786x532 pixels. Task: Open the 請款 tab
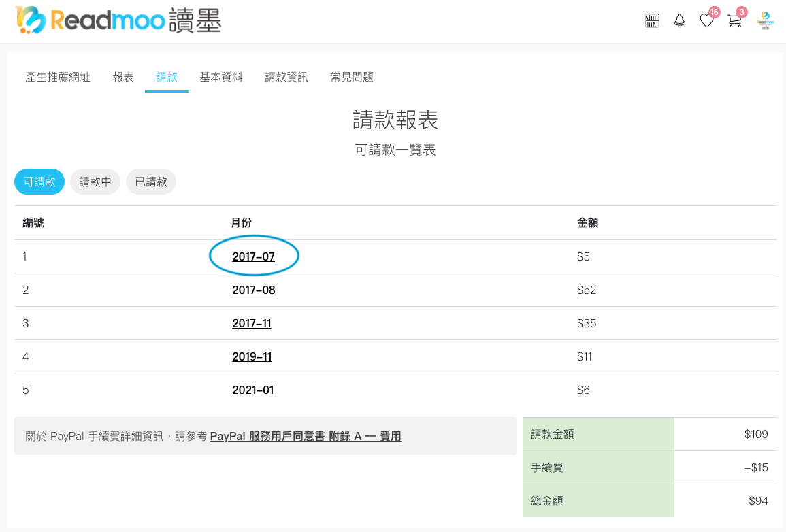point(166,77)
